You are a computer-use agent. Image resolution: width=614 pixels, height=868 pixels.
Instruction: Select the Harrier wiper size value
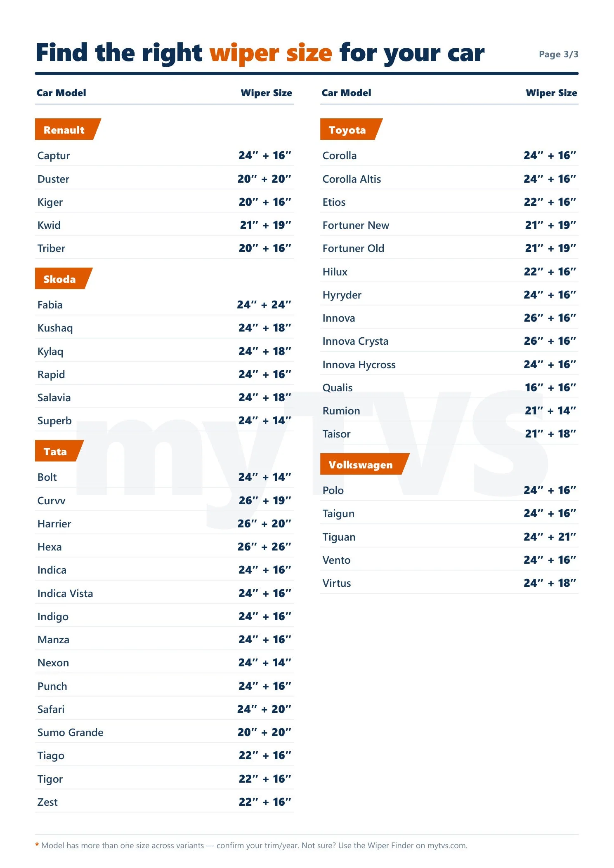click(264, 523)
